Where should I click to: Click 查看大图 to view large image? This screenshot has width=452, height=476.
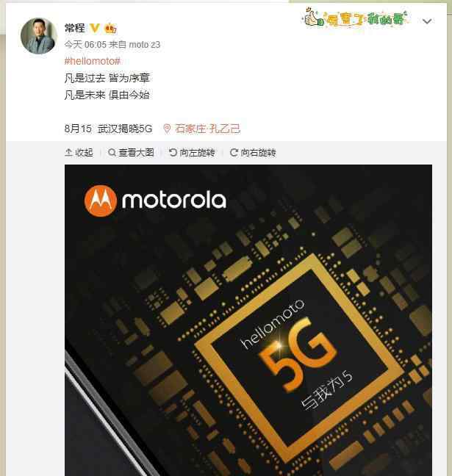pyautogui.click(x=131, y=152)
